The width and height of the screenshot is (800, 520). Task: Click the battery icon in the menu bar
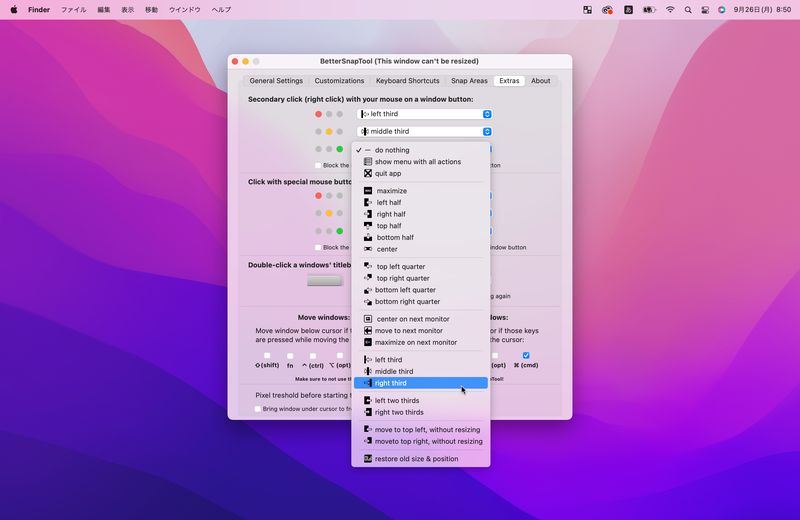[x=649, y=10]
